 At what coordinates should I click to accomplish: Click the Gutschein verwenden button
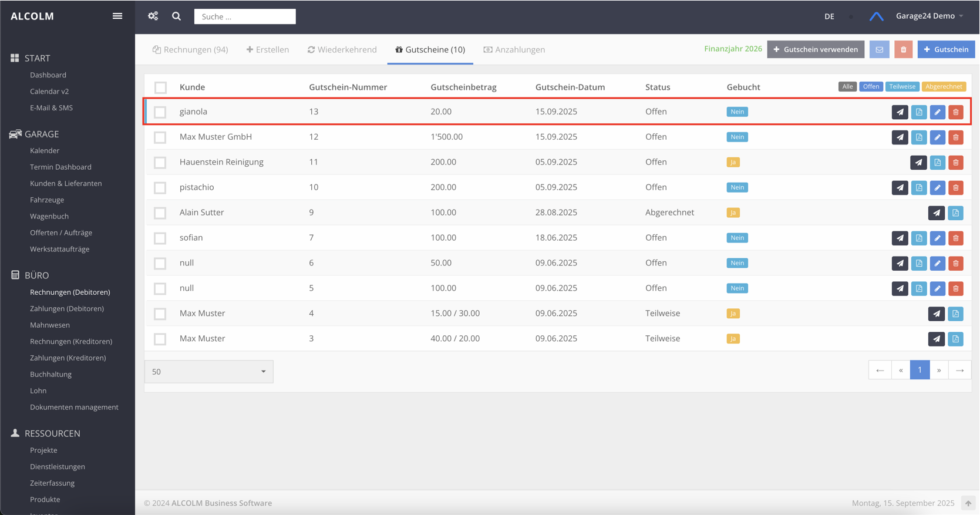[x=815, y=50]
